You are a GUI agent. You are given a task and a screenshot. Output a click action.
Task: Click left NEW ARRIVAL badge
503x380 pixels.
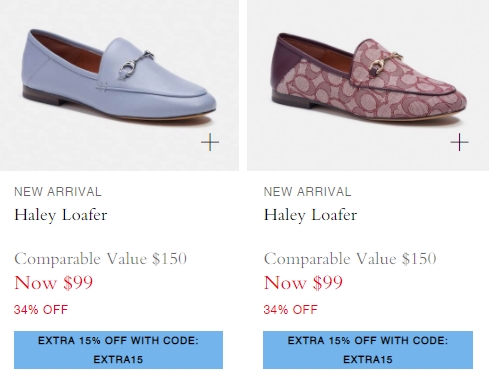click(x=58, y=192)
